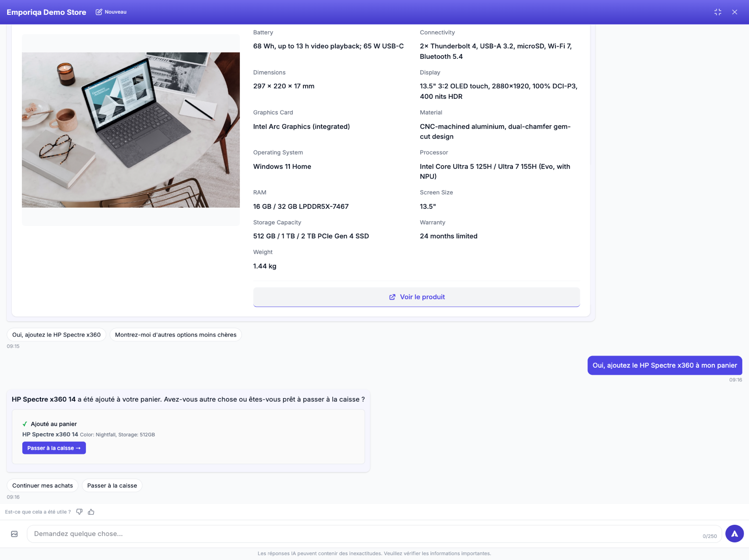Close the Emporiqa chat panel
The image size is (749, 560).
[x=735, y=12]
